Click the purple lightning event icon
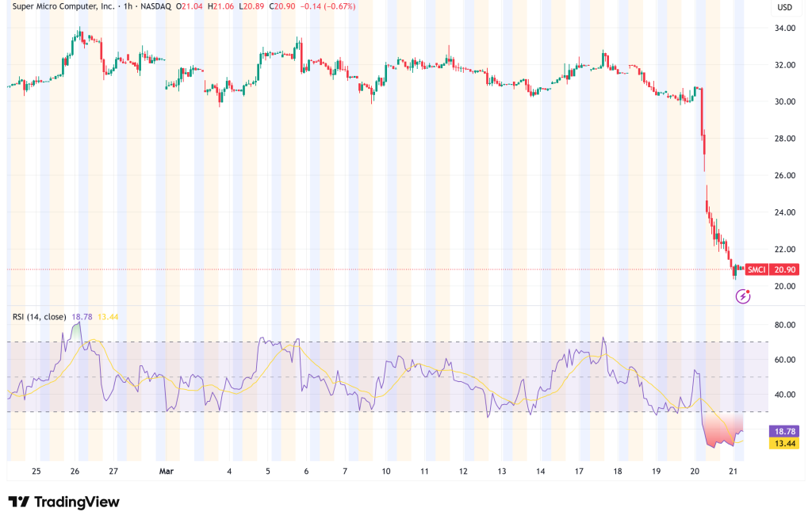The width and height of the screenshot is (812, 523). pos(743,296)
